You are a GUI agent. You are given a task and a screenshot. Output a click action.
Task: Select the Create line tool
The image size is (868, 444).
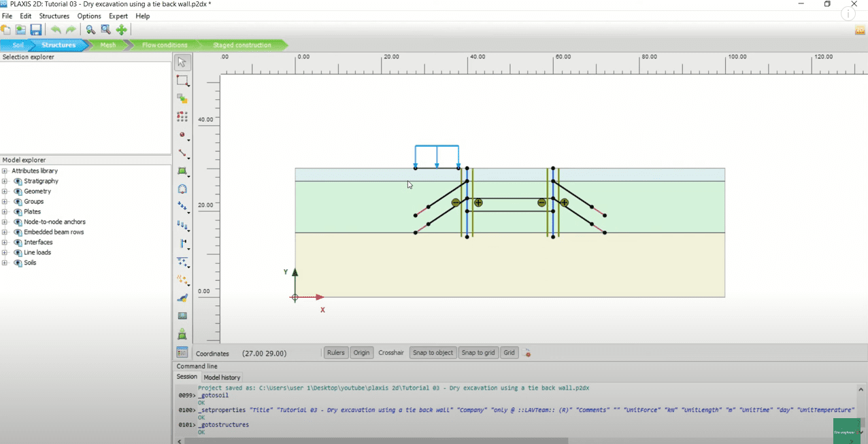pos(183,154)
